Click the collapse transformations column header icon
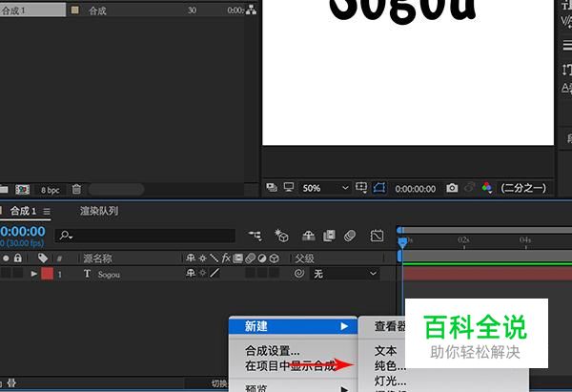The height and width of the screenshot is (392, 572). point(203,258)
